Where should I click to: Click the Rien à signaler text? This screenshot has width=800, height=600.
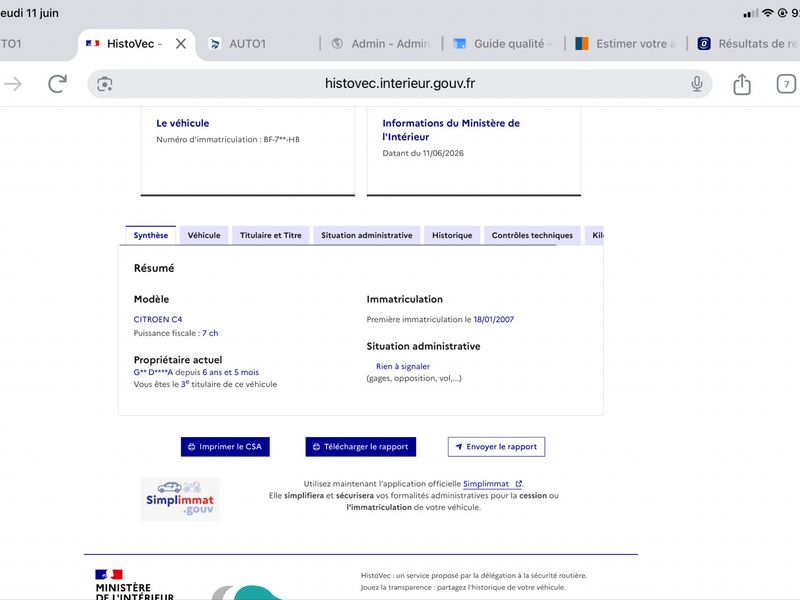[x=403, y=366]
